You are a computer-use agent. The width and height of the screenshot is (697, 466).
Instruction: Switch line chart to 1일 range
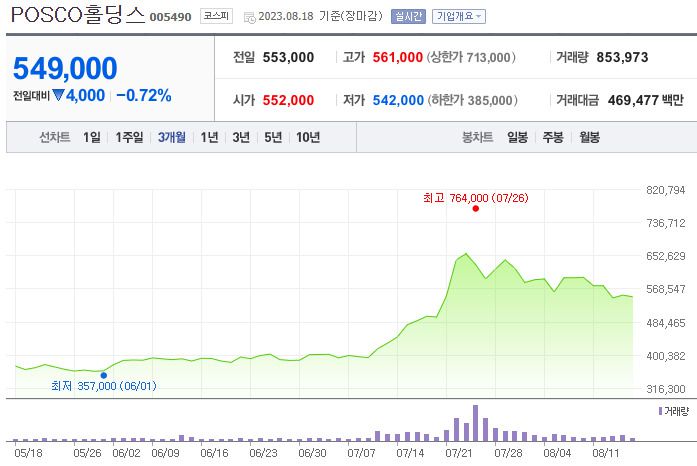[x=92, y=137]
